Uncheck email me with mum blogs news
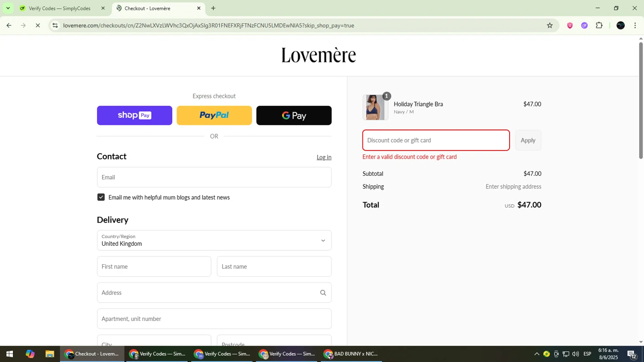Image resolution: width=644 pixels, height=362 pixels. point(101,197)
